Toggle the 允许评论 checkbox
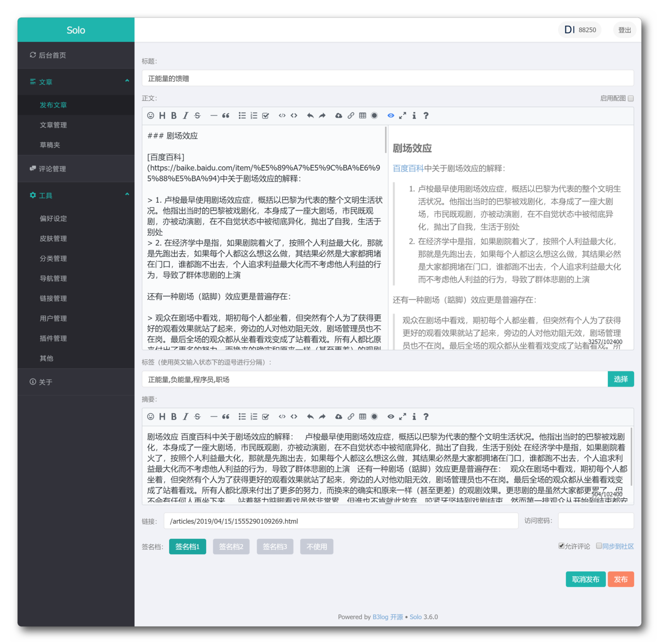Image resolution: width=659 pixels, height=644 pixels. click(x=562, y=546)
